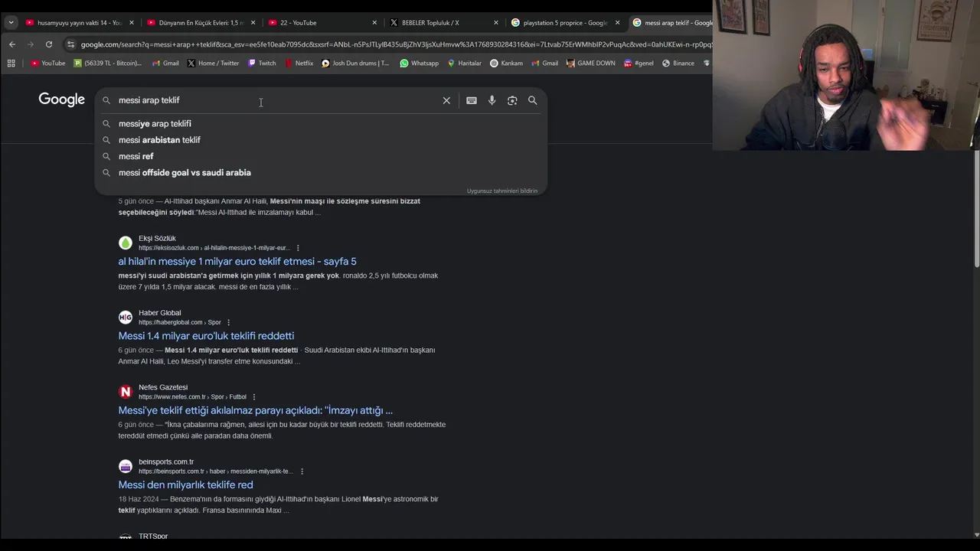
Task: Open the second Gmail bookmark after Kankam
Action: point(544,64)
